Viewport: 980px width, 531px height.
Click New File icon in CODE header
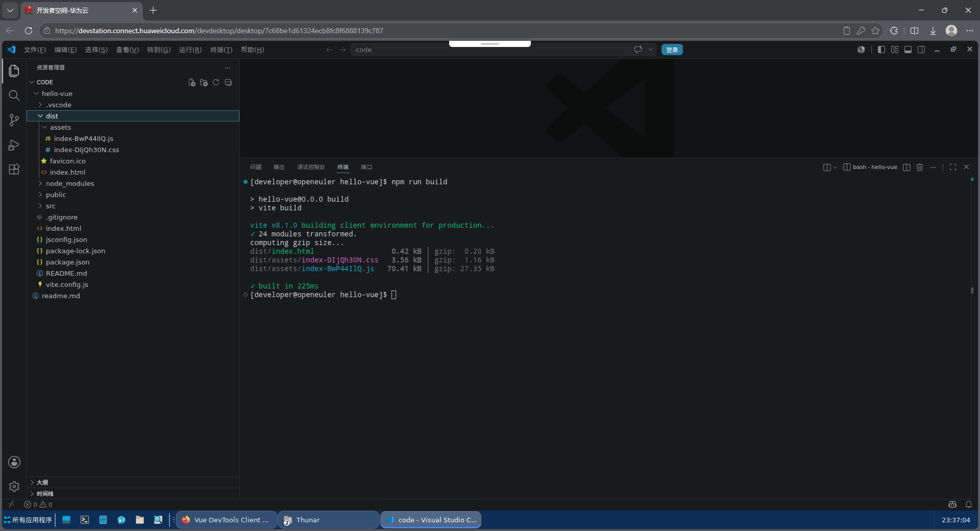coord(192,82)
